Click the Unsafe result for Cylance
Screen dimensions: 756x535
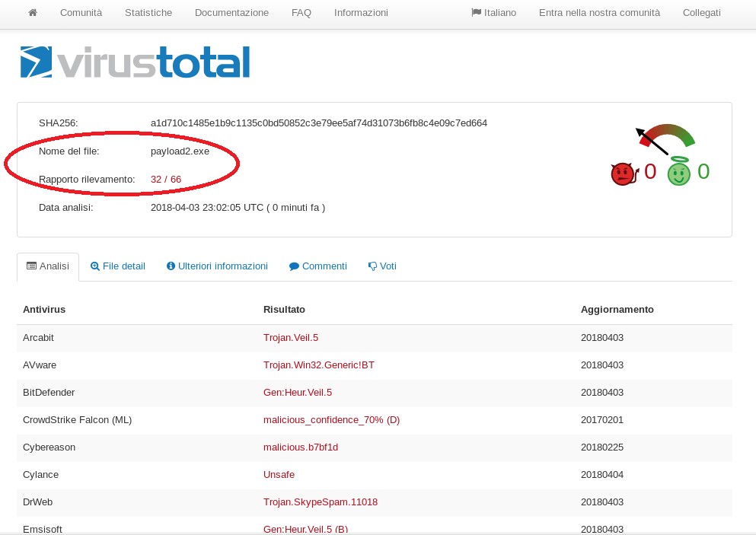[x=279, y=475]
